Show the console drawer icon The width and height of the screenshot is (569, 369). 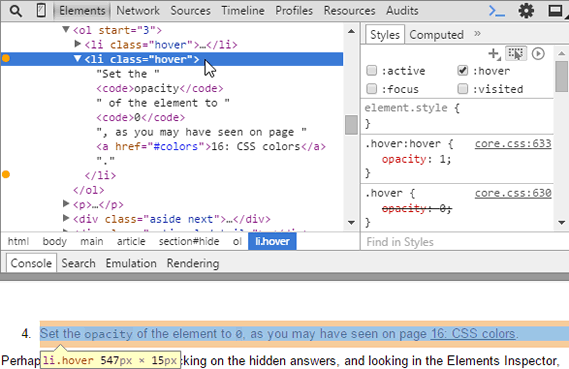496,11
